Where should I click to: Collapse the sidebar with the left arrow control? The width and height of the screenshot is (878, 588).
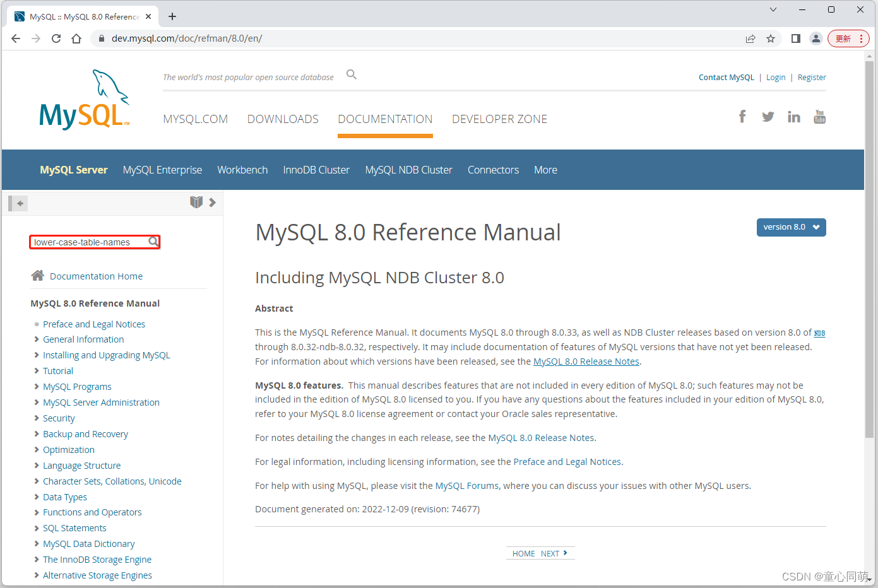click(x=19, y=203)
